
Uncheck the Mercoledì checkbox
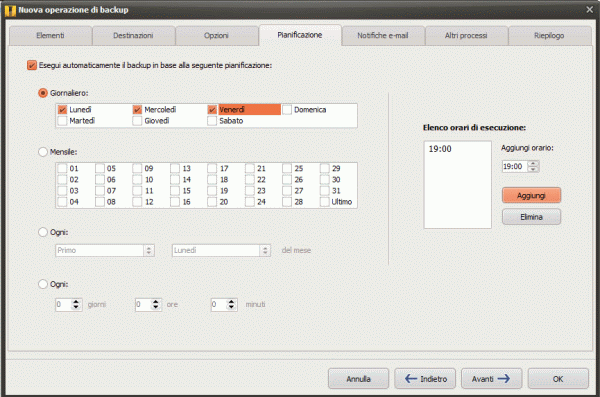tap(137, 110)
